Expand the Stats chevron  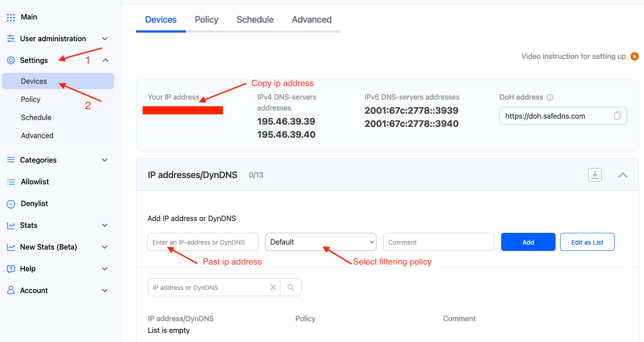(105, 225)
